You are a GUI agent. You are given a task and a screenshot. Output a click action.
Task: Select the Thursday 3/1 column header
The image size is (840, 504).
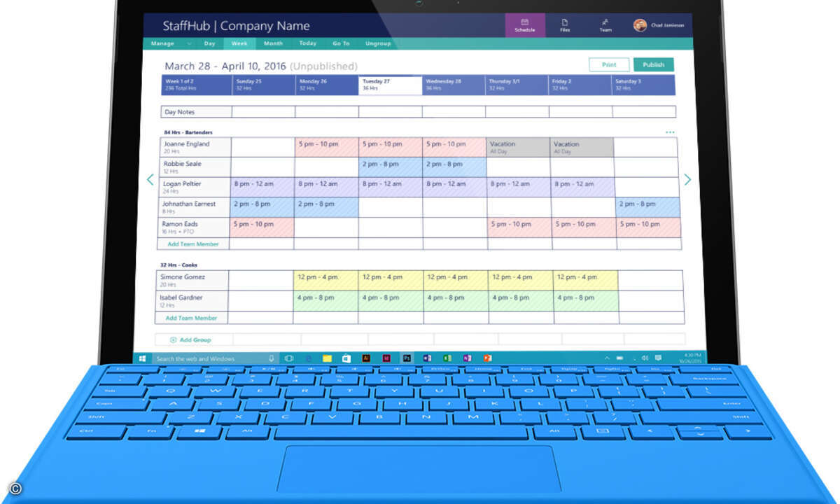517,85
